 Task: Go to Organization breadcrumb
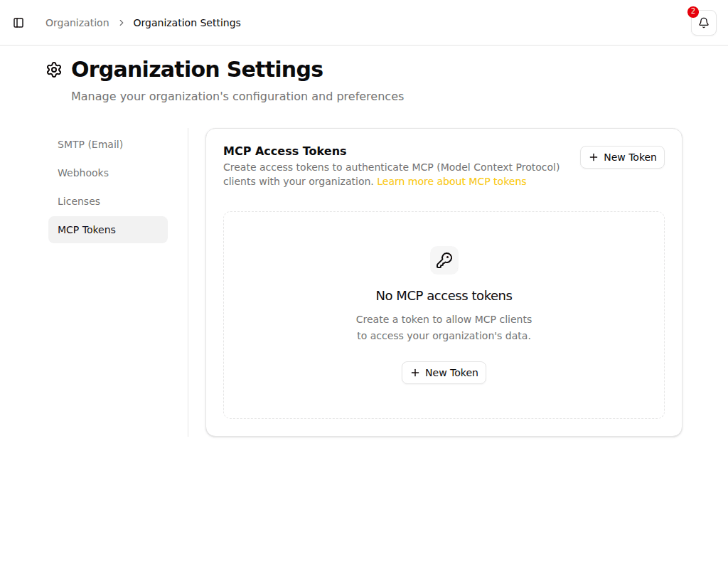[x=77, y=23]
